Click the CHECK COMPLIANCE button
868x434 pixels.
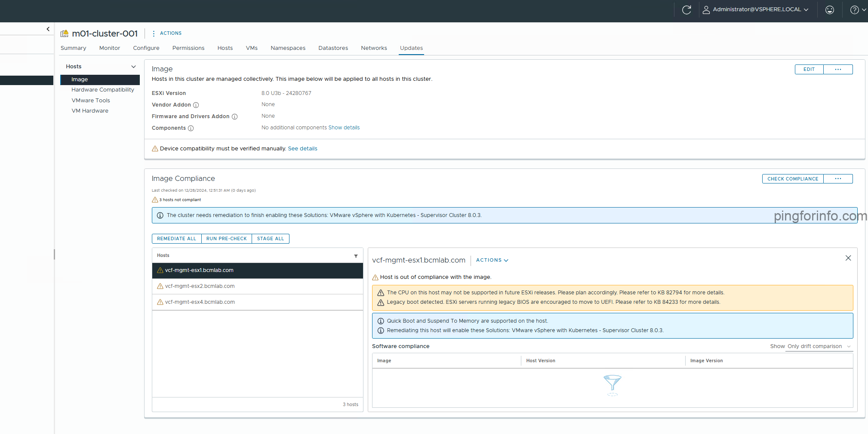(792, 179)
